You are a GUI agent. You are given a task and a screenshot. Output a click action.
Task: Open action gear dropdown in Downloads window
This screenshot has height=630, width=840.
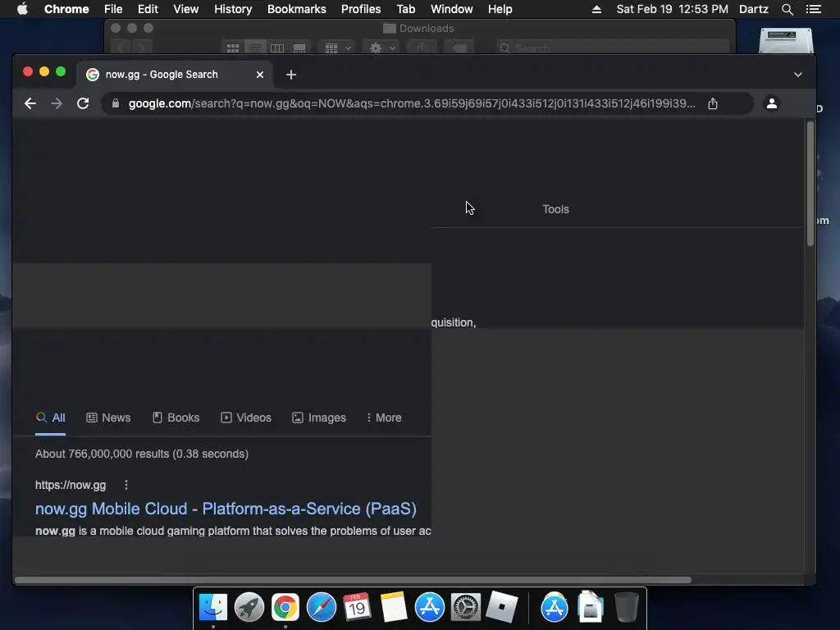382,48
